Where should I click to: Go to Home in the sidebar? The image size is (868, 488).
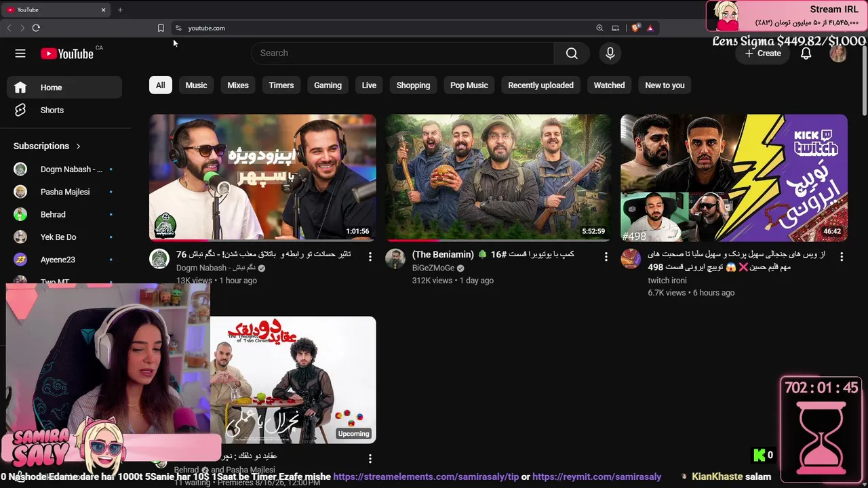(x=64, y=87)
